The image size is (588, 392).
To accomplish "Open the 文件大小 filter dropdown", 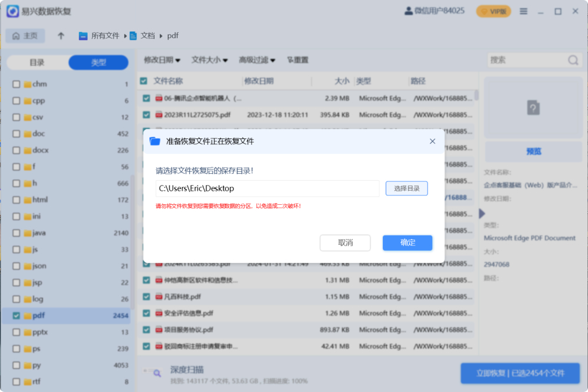I will 209,59.
